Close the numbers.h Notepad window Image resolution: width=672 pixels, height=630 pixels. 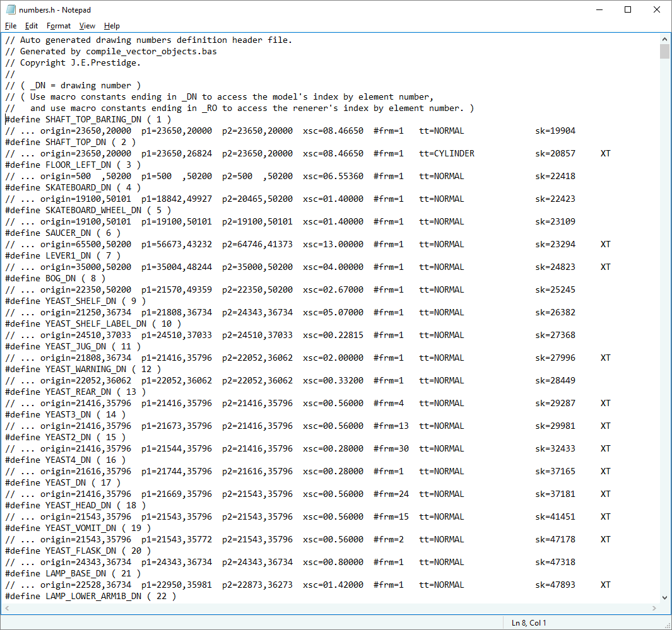tap(656, 9)
